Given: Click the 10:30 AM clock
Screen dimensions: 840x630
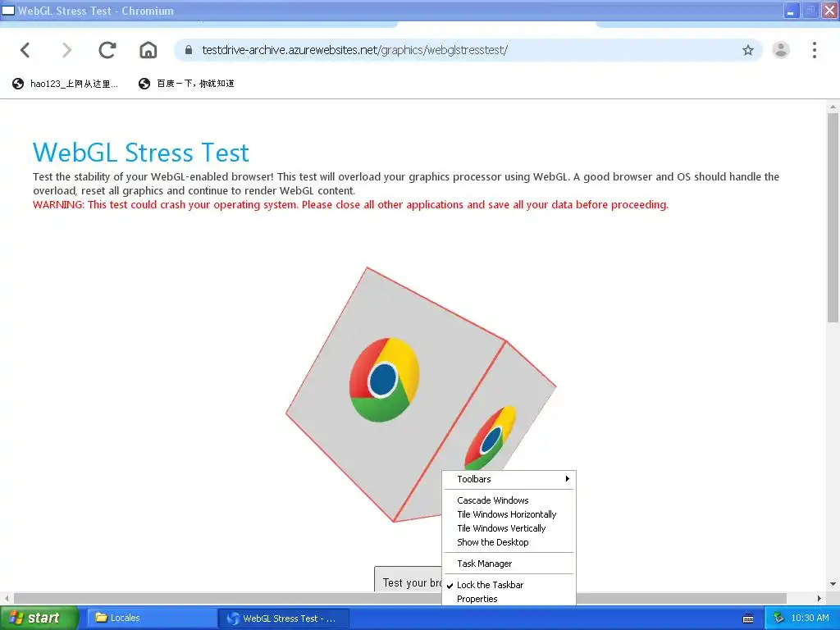Looking at the screenshot, I should click(x=810, y=619).
